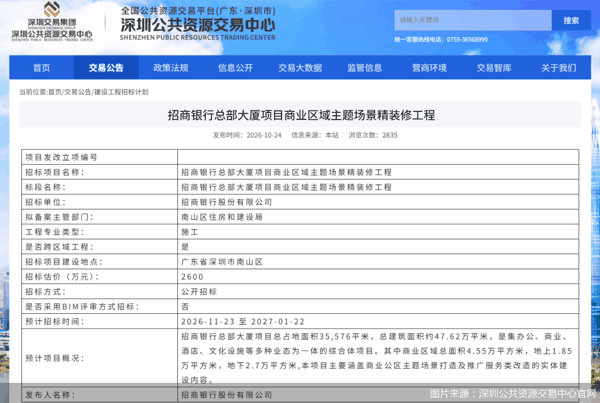Click the publish date 2026-10-24
Screen dimensions: 600x403
[264, 135]
